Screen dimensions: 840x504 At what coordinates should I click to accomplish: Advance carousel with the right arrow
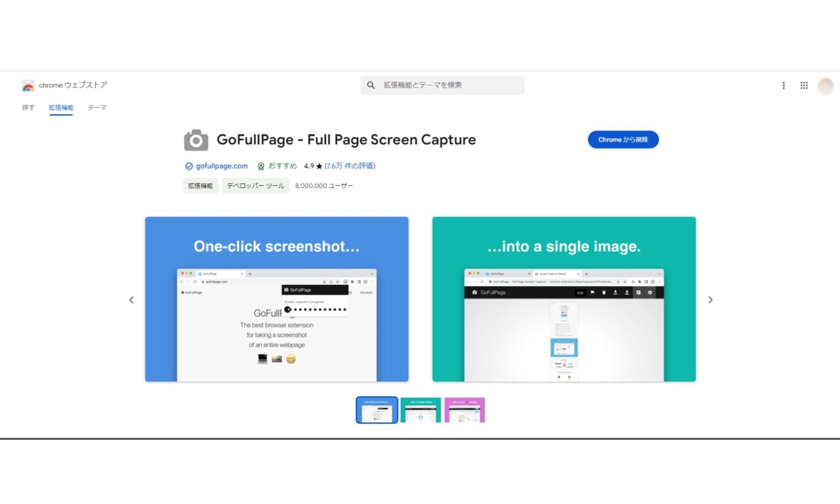710,300
